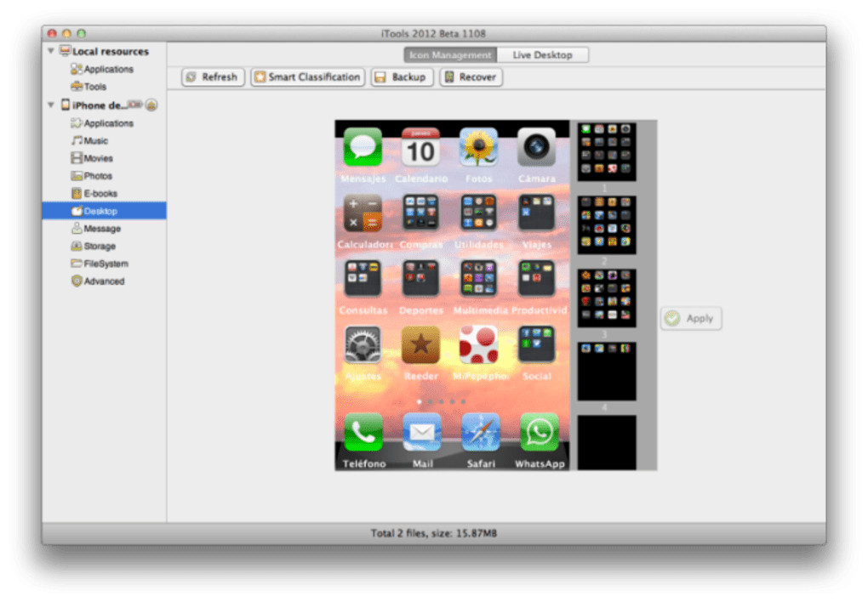Open the Compras folder icon
The height and width of the screenshot is (602, 868).
[420, 213]
